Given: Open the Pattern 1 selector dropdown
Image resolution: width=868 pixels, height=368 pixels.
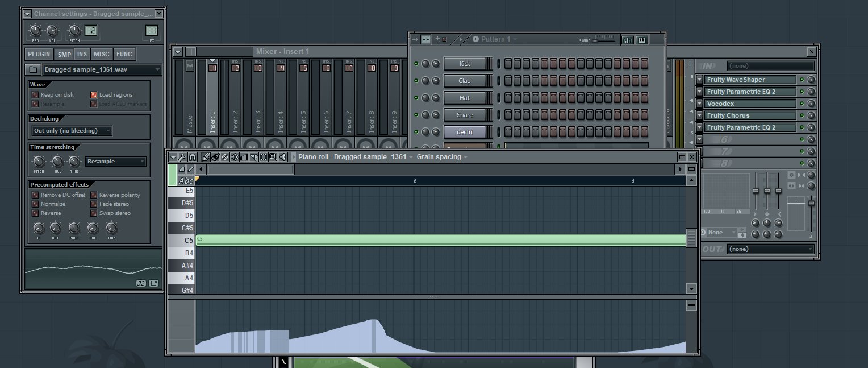Looking at the screenshot, I should [499, 39].
